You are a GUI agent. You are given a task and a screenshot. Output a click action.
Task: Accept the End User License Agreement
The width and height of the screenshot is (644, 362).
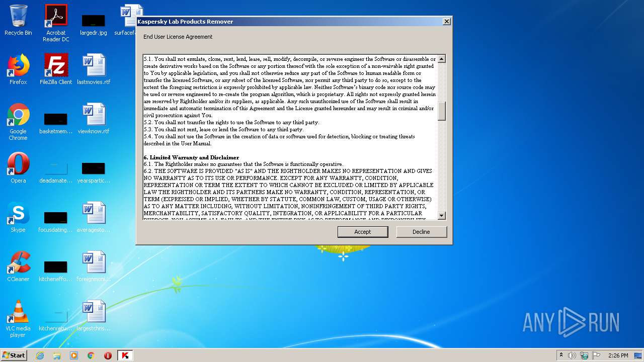[x=363, y=232]
